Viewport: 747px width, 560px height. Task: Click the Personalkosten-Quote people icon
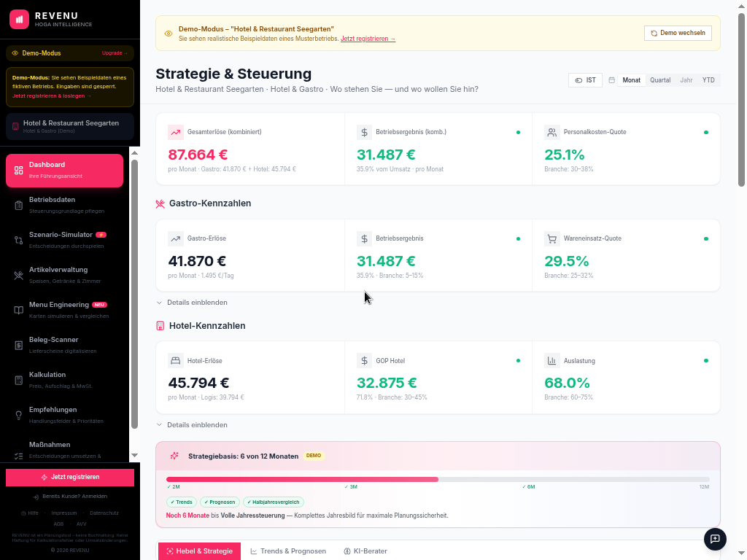click(x=551, y=132)
